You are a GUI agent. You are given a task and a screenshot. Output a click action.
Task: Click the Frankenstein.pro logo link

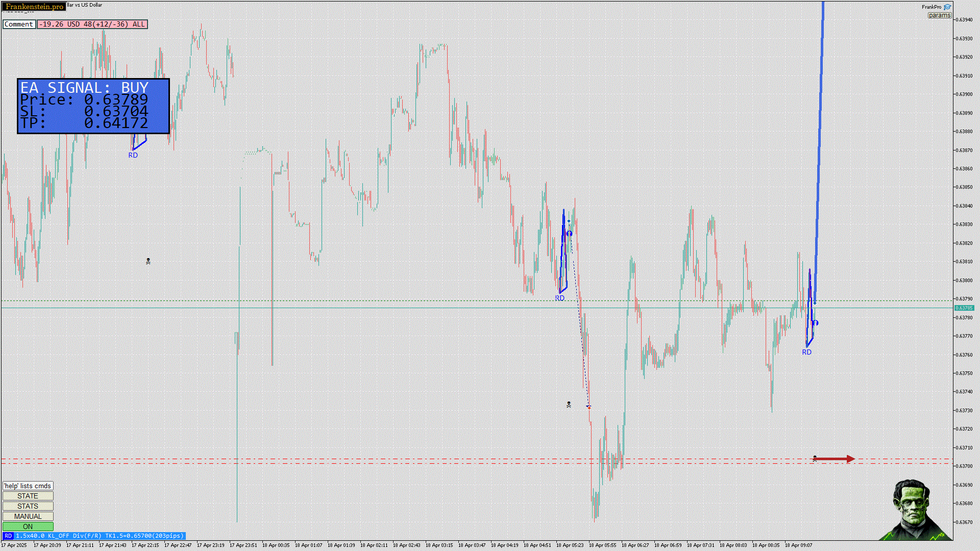coord(34,7)
